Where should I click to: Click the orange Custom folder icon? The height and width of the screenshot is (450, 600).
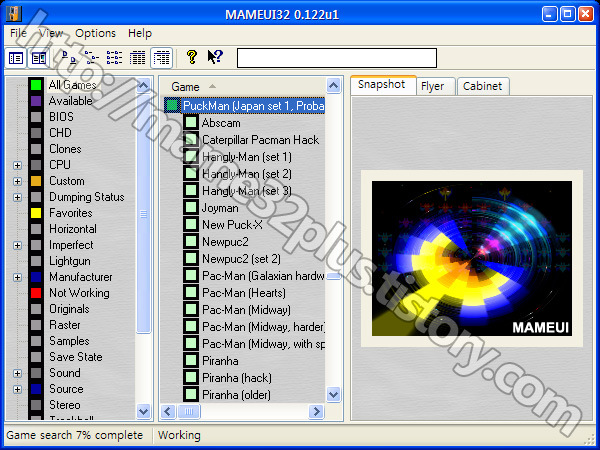click(x=36, y=181)
